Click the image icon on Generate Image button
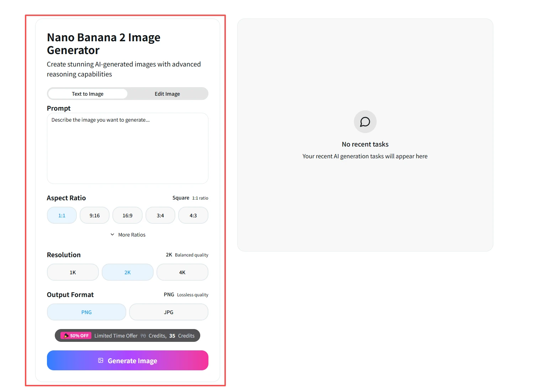 101,360
